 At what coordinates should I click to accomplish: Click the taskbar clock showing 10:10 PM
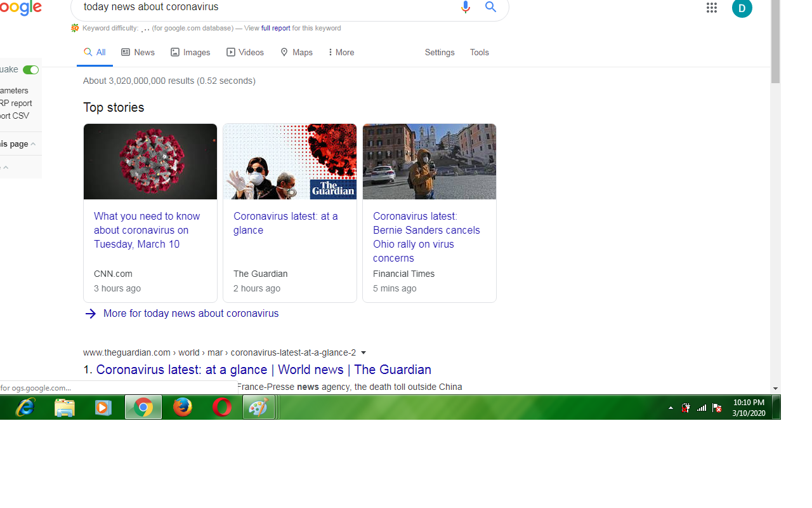(749, 408)
